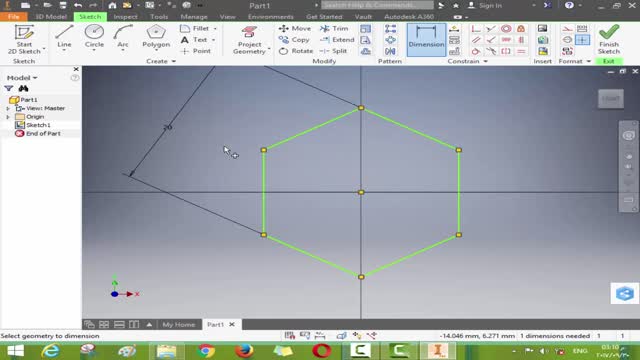Click the Mirror pattern icon
The width and height of the screenshot is (640, 360).
click(x=390, y=51)
